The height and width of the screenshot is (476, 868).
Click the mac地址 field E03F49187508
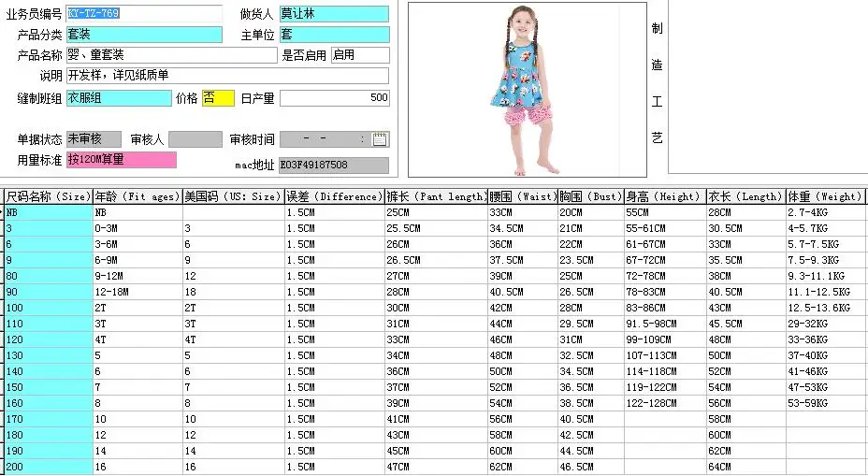pos(334,165)
